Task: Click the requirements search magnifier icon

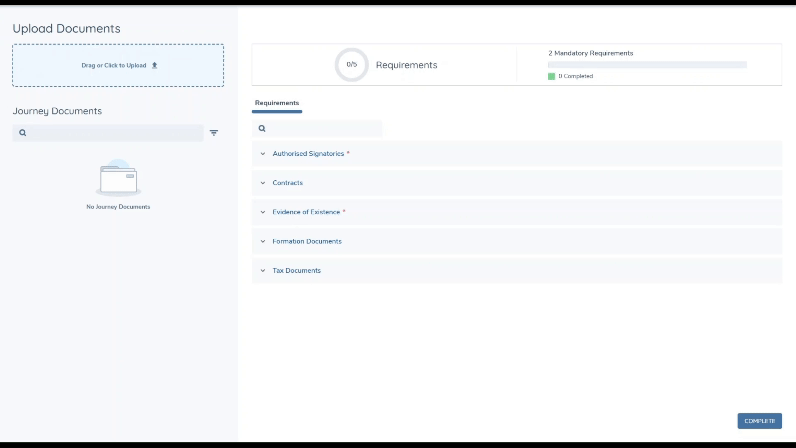Action: click(262, 129)
